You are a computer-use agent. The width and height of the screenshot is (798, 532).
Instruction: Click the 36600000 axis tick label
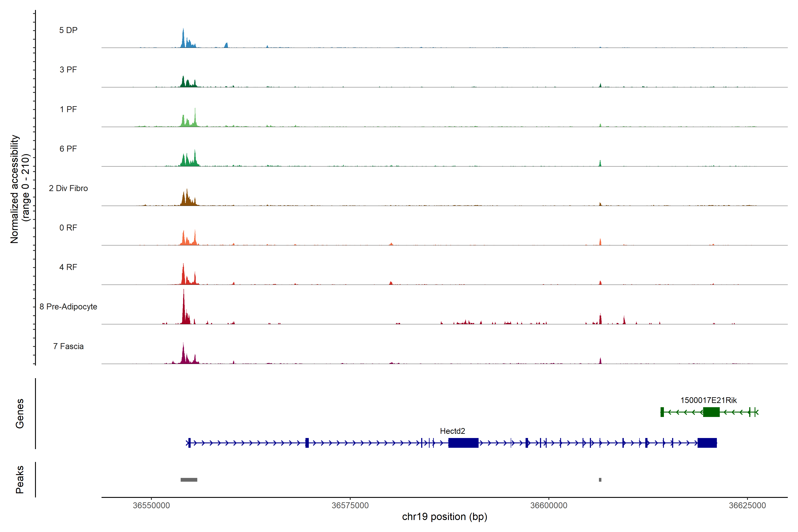pyautogui.click(x=549, y=505)
